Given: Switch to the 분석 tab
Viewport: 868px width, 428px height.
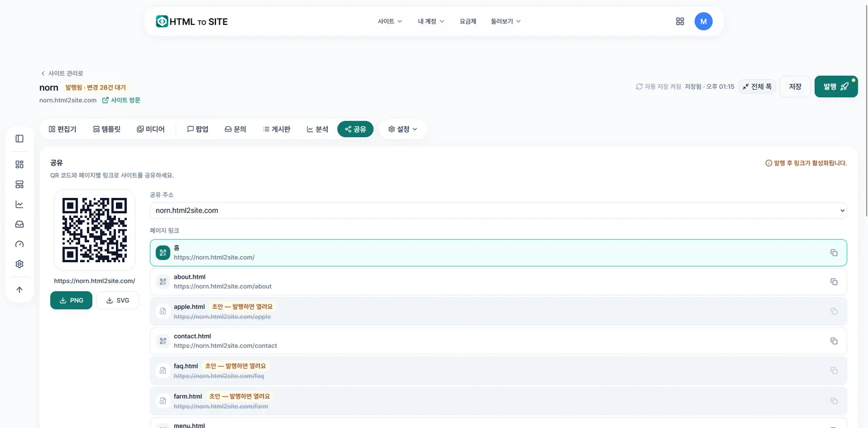Looking at the screenshot, I should [317, 129].
